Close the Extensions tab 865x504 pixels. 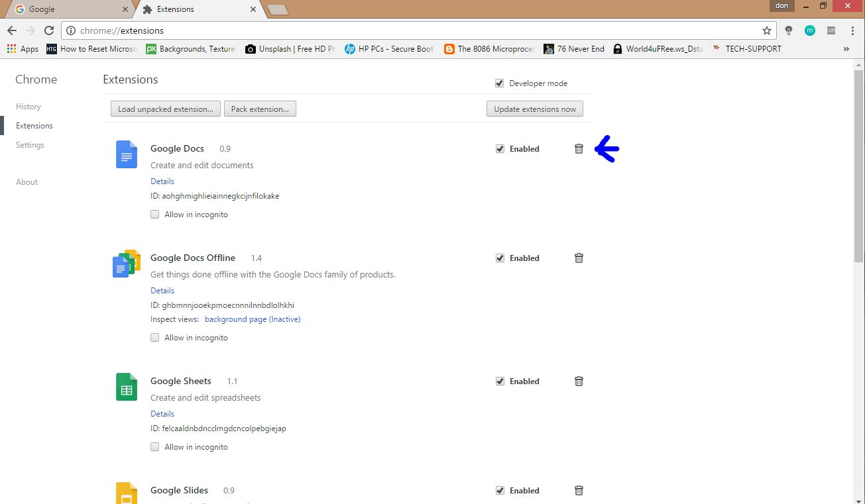[253, 10]
